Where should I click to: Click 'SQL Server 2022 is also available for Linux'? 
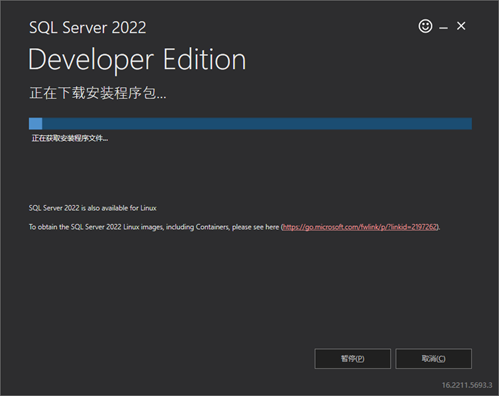[93, 208]
